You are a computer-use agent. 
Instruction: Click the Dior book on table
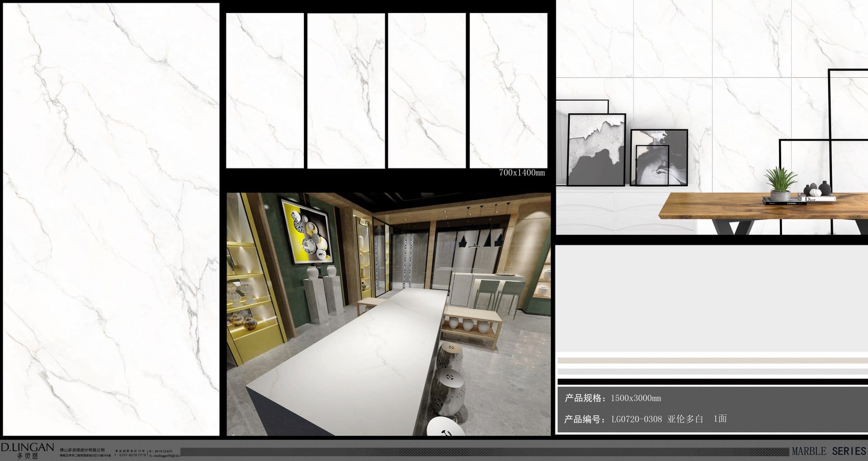[x=816, y=198]
